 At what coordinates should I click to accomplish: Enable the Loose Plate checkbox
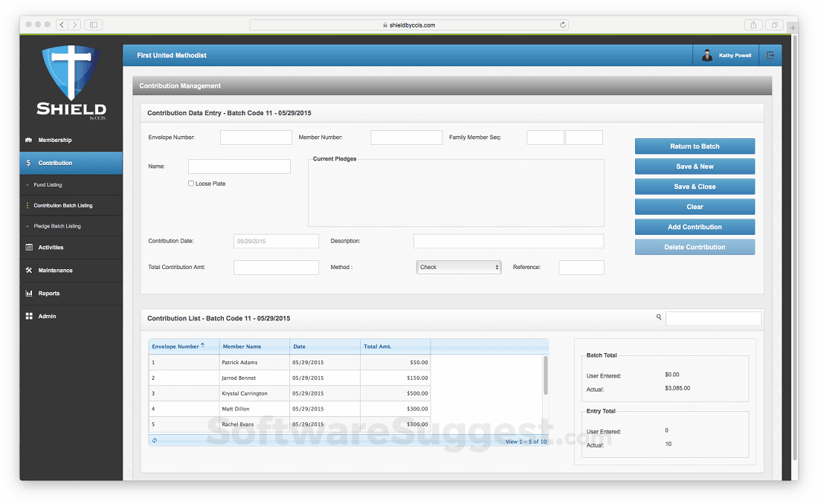[x=190, y=183]
